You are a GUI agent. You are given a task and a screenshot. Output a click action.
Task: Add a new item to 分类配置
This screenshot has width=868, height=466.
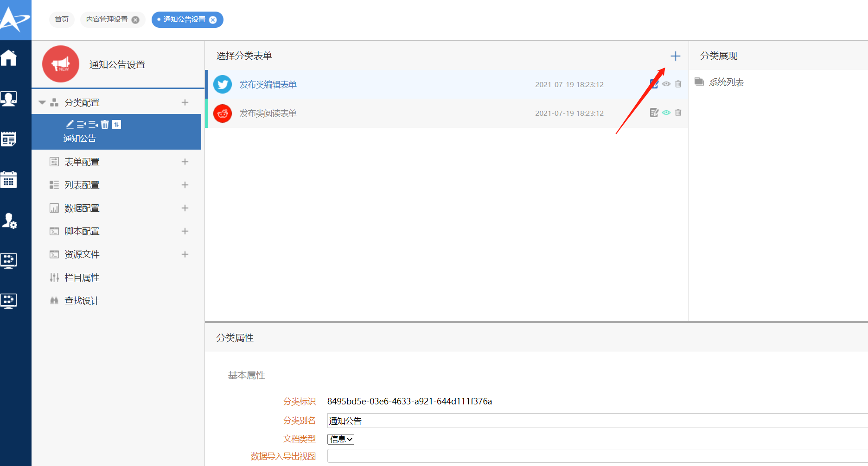tap(185, 102)
